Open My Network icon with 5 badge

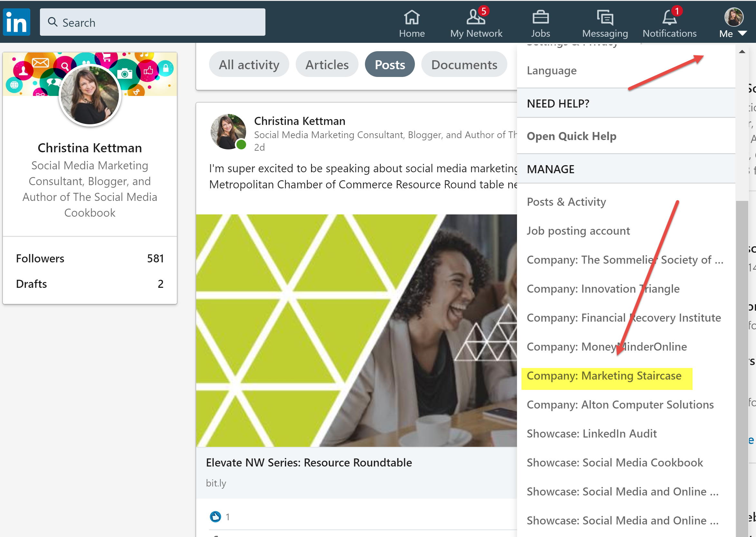476,17
